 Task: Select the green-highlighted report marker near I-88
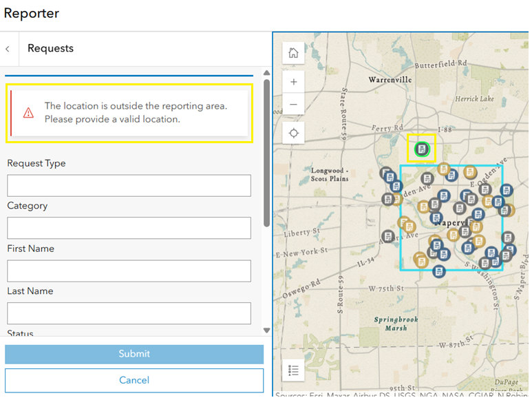422,149
